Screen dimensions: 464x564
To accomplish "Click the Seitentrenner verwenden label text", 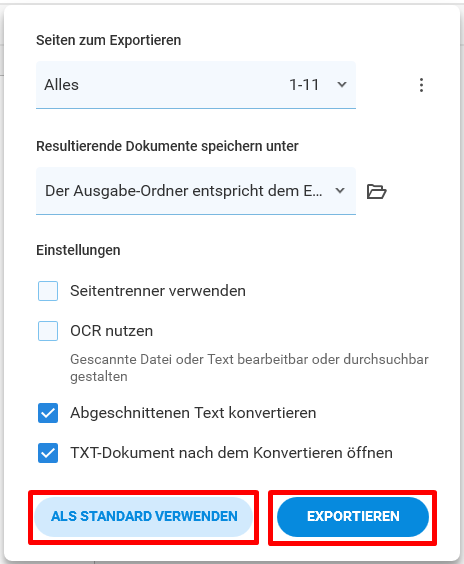I will coord(158,291).
